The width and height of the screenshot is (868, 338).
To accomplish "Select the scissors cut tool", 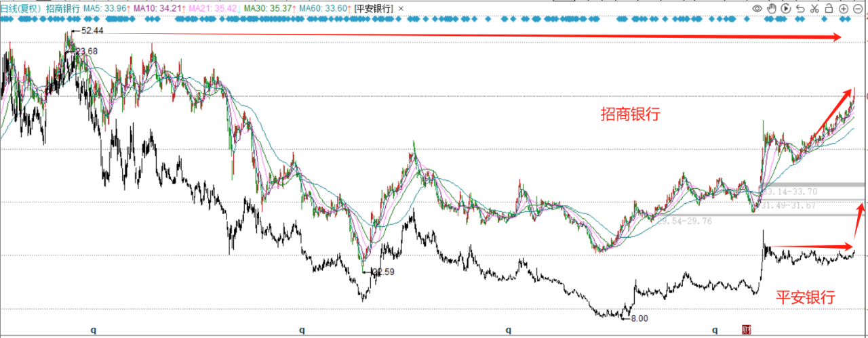I will (x=814, y=9).
